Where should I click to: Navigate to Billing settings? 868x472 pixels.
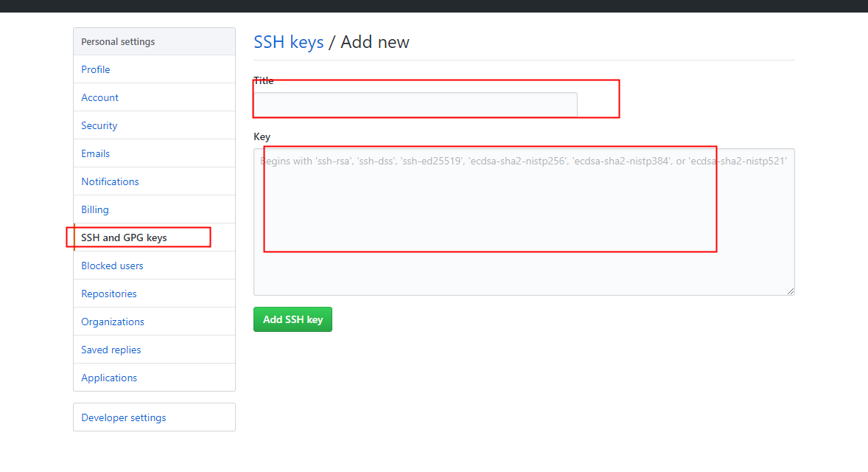(94, 209)
